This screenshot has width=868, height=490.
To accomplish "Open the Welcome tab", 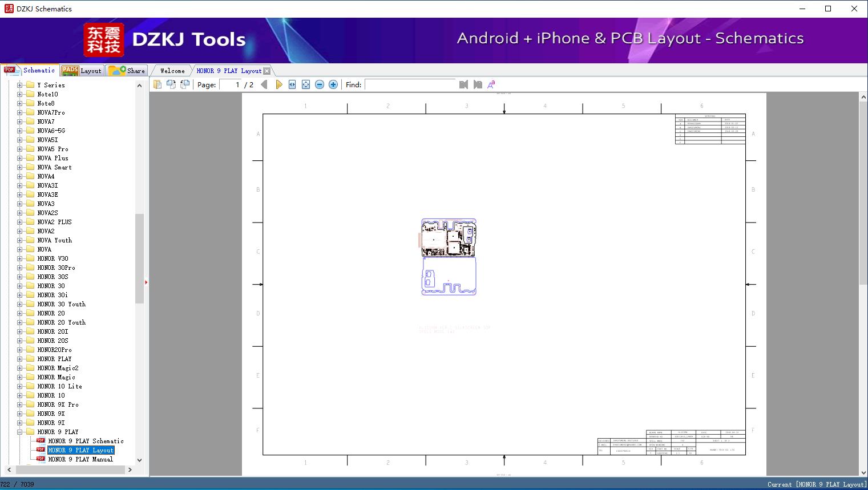I will click(x=172, y=71).
